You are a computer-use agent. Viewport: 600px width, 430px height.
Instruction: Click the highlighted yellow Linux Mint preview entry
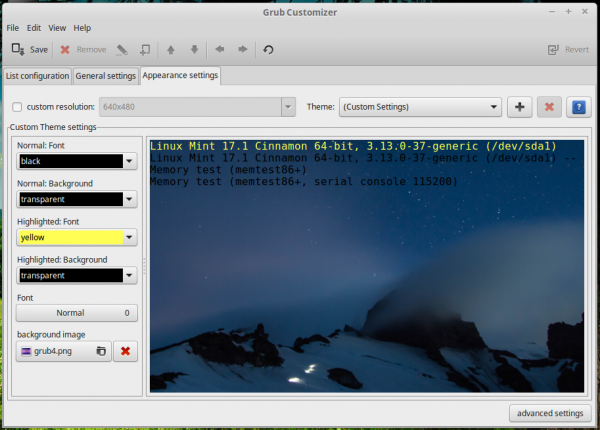click(353, 146)
